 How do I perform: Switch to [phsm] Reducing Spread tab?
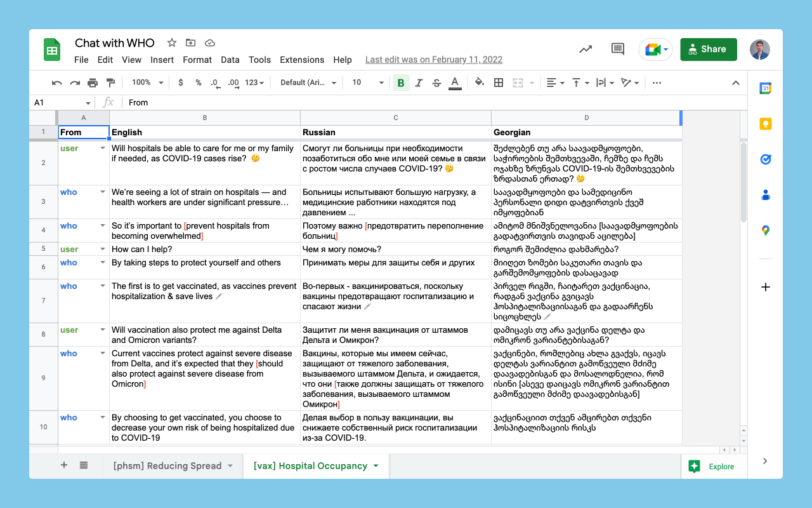pyautogui.click(x=173, y=465)
